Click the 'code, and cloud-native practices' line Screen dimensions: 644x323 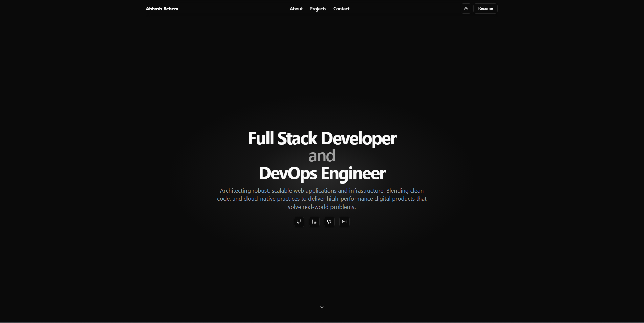tap(322, 199)
